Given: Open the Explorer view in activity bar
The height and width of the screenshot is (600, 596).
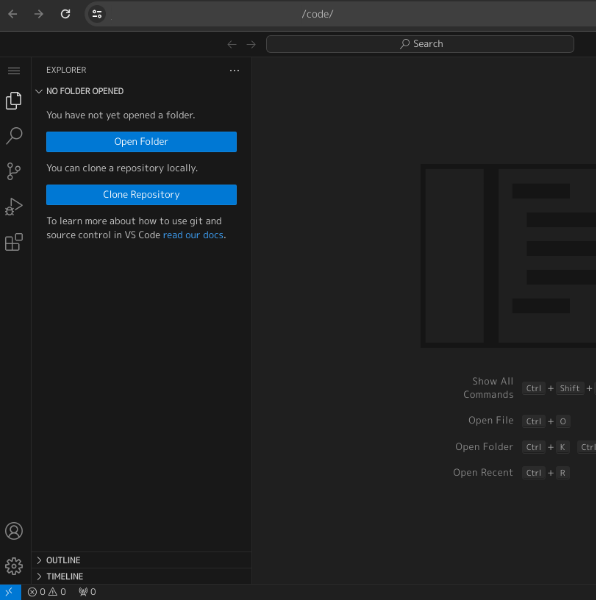Looking at the screenshot, I should pyautogui.click(x=14, y=101).
